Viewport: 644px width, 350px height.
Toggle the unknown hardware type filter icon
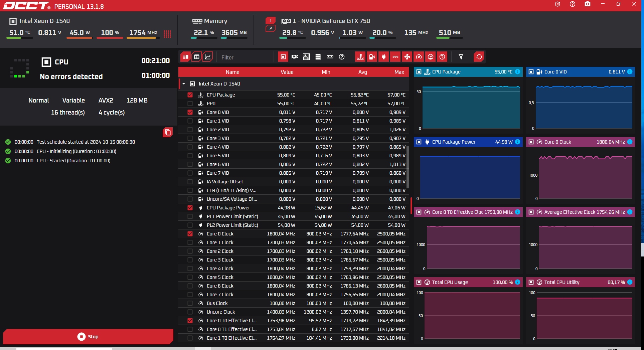[342, 57]
